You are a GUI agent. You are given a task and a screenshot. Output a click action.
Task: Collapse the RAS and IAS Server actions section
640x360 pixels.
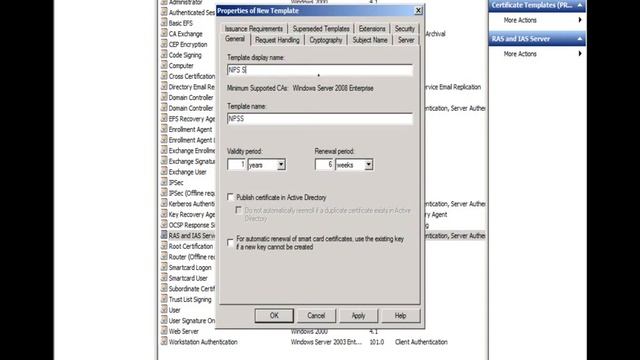pyautogui.click(x=580, y=39)
